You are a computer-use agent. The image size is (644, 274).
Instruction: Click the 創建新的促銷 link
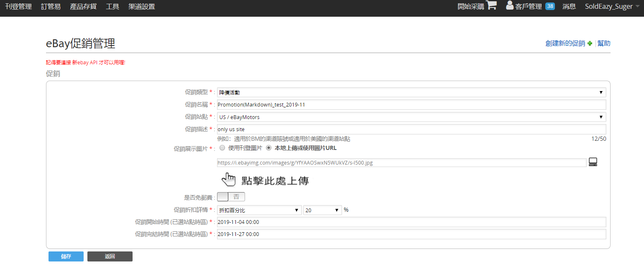[x=565, y=43]
